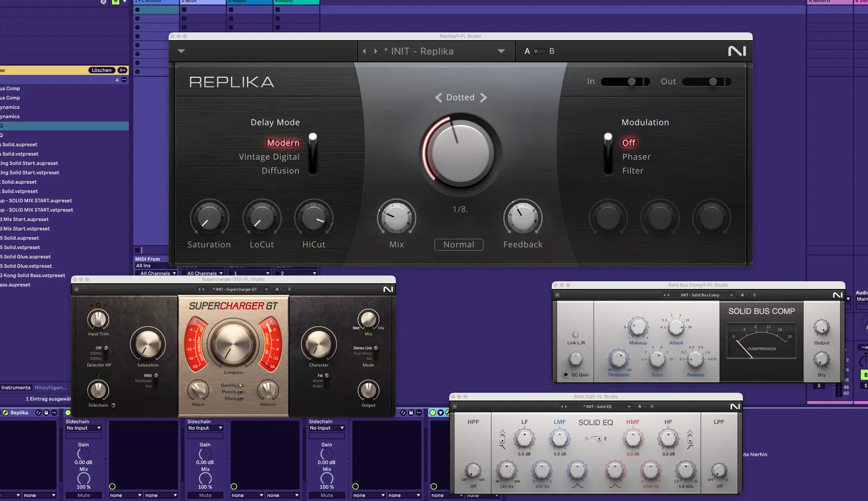Click the Replika Feedback knob
The image size is (868, 501).
pos(523,219)
